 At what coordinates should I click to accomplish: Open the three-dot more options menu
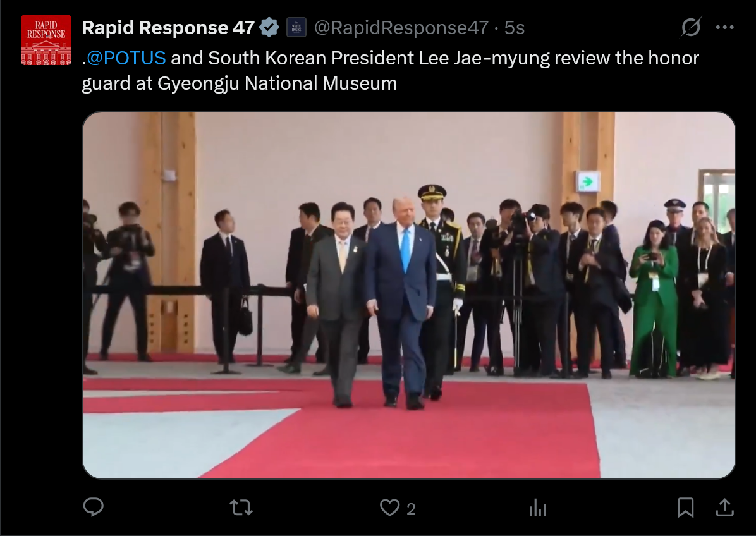click(x=724, y=27)
